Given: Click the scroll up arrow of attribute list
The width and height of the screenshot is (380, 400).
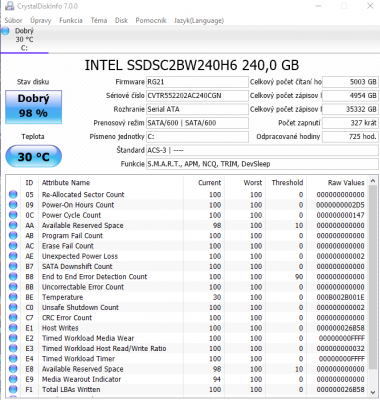Looking at the screenshot, I should point(373,181).
